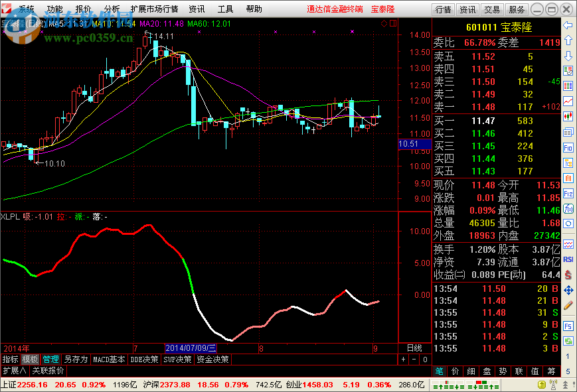This screenshot has width=577, height=392.
Task: Click the 服务 button
Action: 517,9
